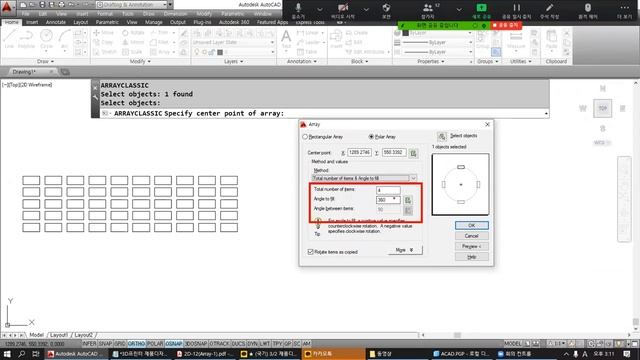Toggle Rotate items as copied checkbox
This screenshot has width=640, height=360.
tap(310, 252)
